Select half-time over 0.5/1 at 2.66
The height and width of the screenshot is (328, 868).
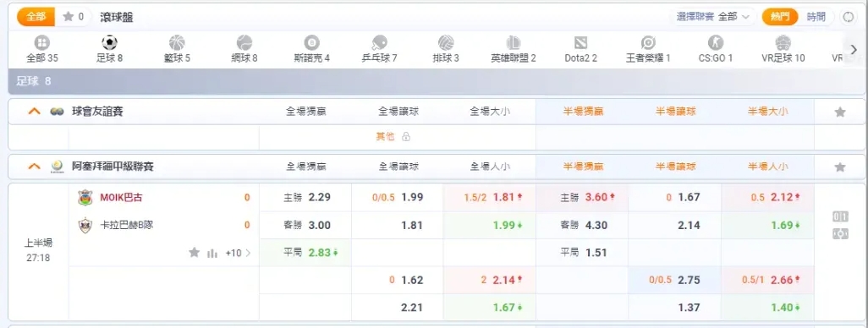(x=767, y=281)
